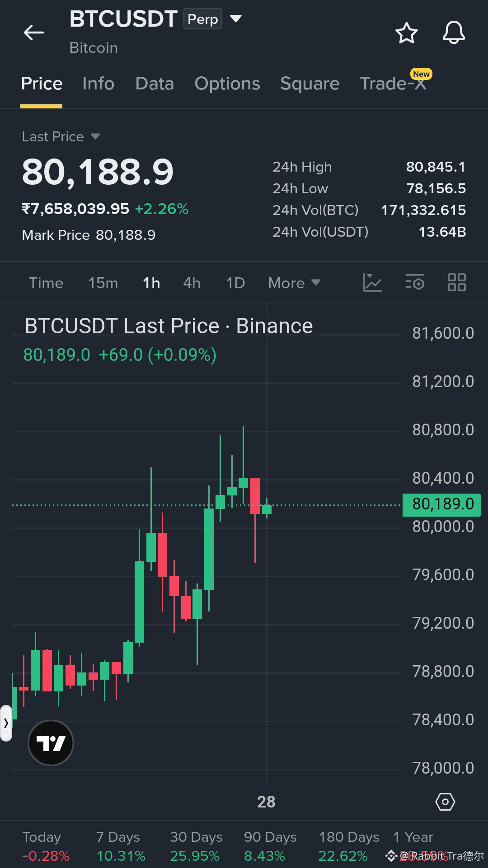Go to the Square tab
Viewport: 488px width, 868px height.
click(310, 84)
